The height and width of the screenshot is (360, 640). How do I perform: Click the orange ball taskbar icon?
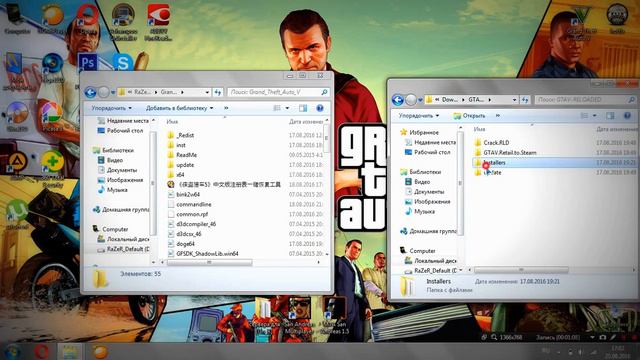(x=100, y=351)
